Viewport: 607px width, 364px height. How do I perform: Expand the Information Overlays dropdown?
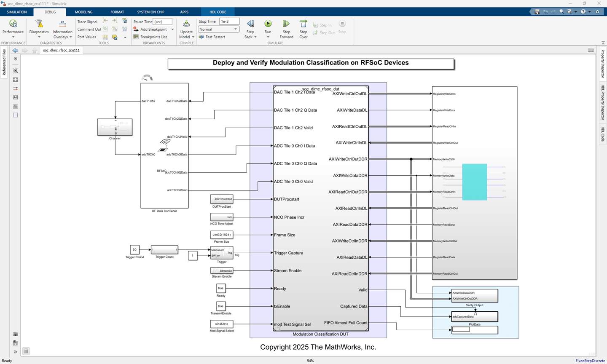[70, 37]
